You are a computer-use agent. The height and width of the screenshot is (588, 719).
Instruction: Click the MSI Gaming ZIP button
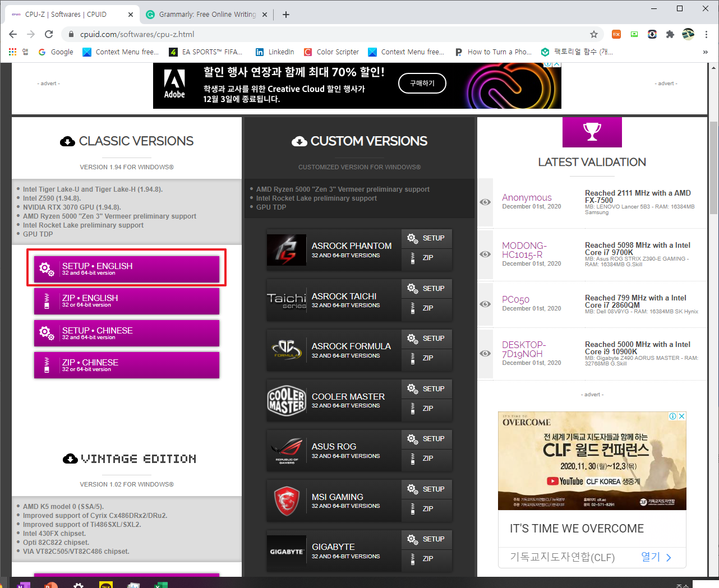(427, 509)
